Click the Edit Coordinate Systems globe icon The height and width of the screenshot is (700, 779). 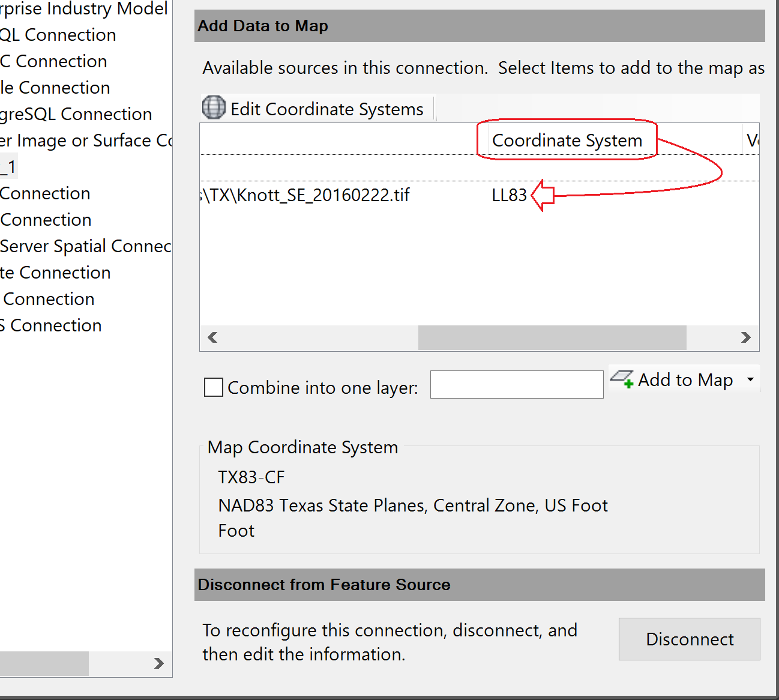tap(213, 108)
